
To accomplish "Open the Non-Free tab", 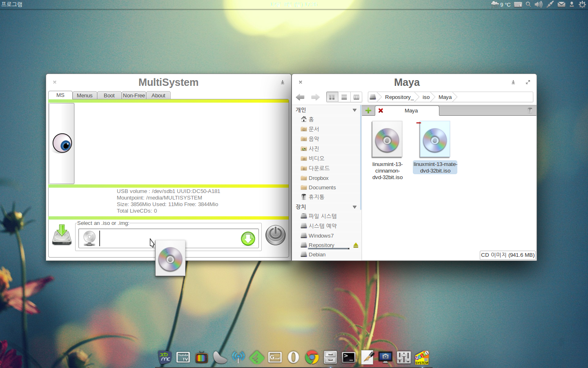I will 134,95.
